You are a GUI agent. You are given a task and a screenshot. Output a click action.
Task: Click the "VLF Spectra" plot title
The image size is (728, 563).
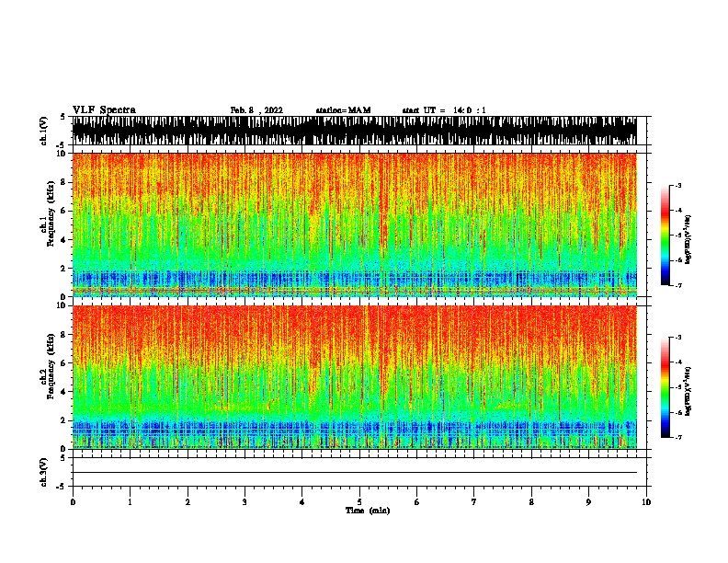[104, 110]
